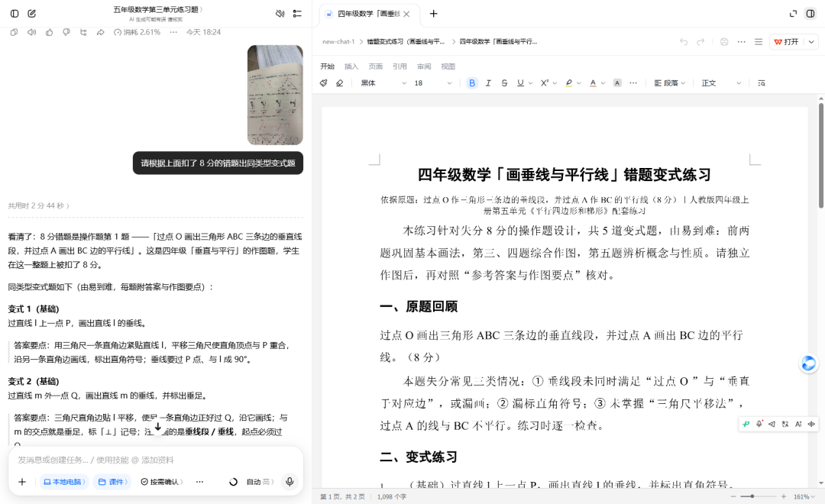The height and width of the screenshot is (504, 825).
Task: Jump to bottom with down arrow button
Action: pos(157,426)
